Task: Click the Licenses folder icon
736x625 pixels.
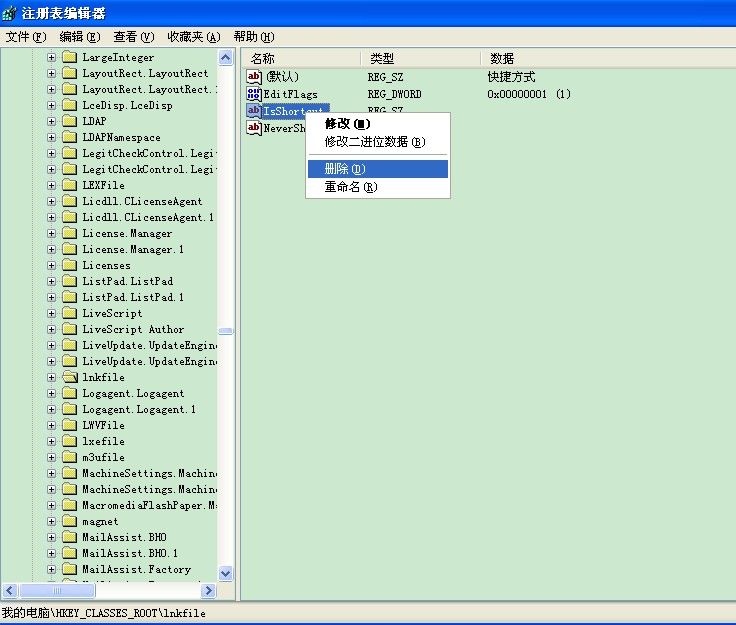Action: (x=69, y=265)
